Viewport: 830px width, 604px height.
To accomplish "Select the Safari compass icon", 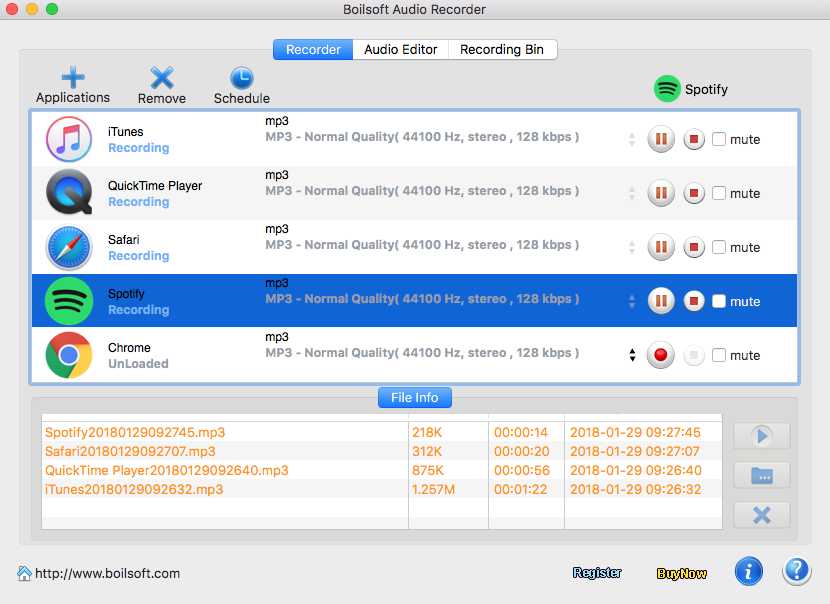I will [69, 247].
